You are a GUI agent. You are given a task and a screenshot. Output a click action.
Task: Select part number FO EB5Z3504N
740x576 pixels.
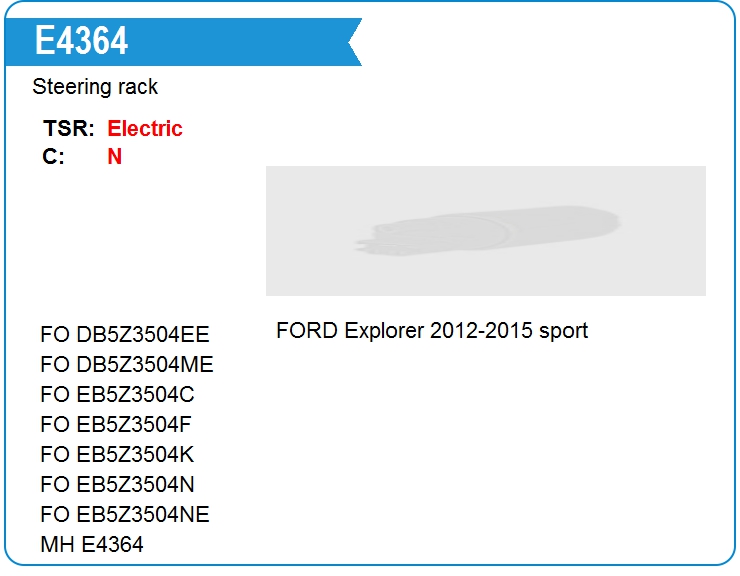117,484
